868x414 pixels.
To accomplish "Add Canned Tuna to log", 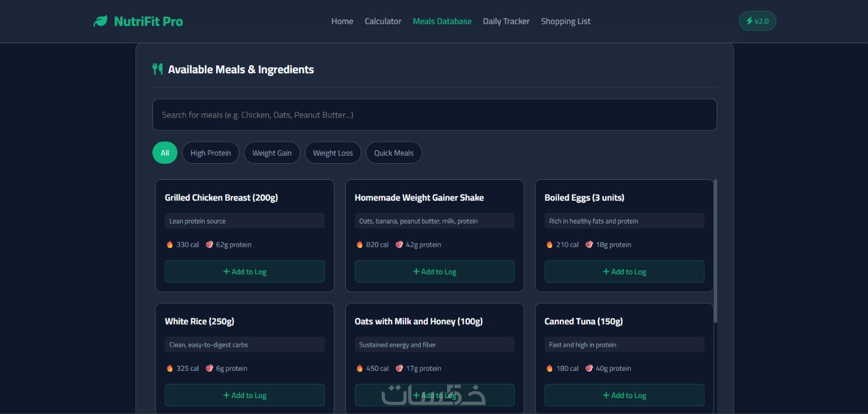I will click(x=624, y=395).
